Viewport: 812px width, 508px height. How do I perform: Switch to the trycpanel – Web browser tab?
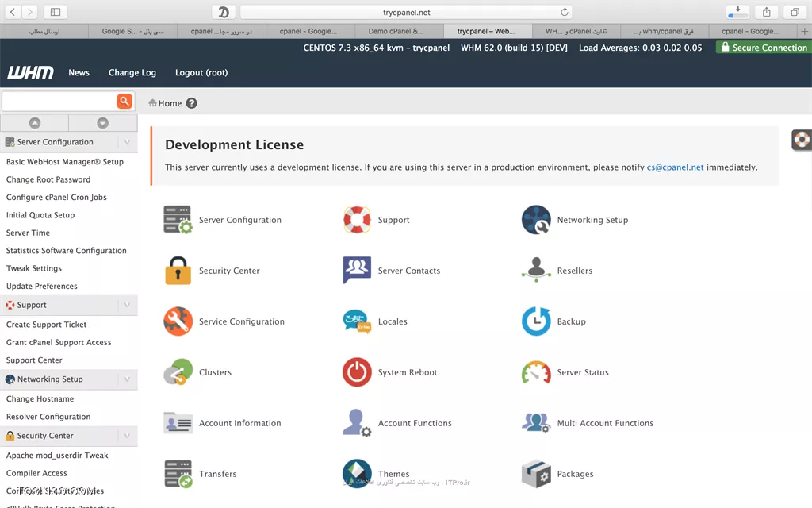point(486,31)
